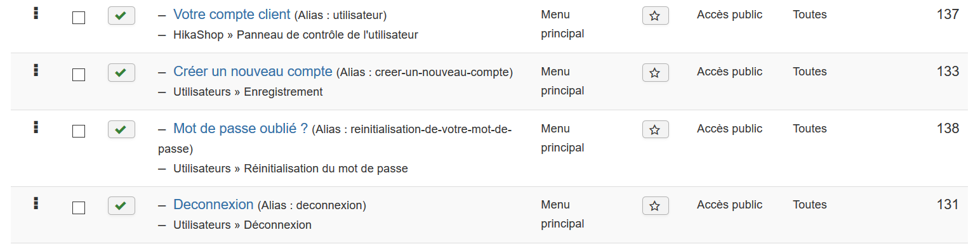
Task: Unpublish the Votre compte client item
Action: 121,16
